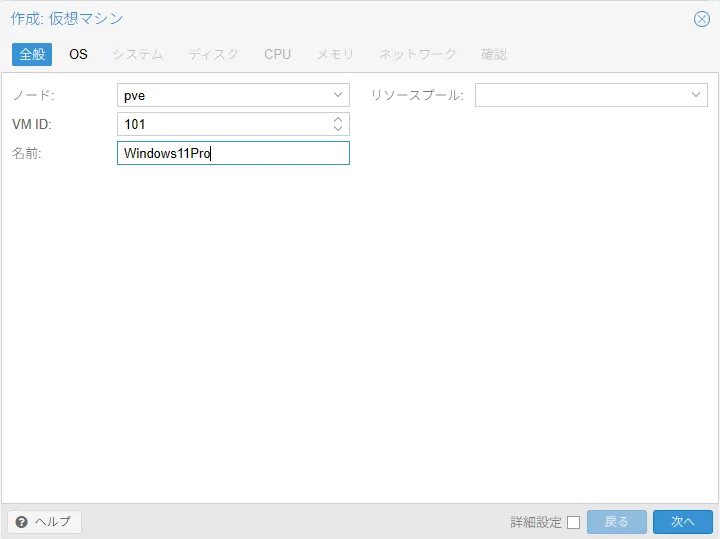Open the リソースプール dropdown
Screen dimensions: 720x539
[x=591, y=95]
